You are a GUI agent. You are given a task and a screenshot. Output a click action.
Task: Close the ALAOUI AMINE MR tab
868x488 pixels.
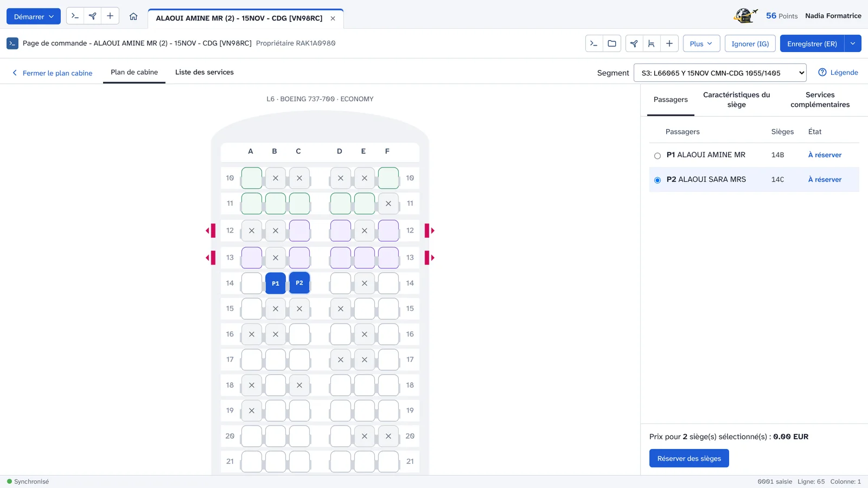333,18
